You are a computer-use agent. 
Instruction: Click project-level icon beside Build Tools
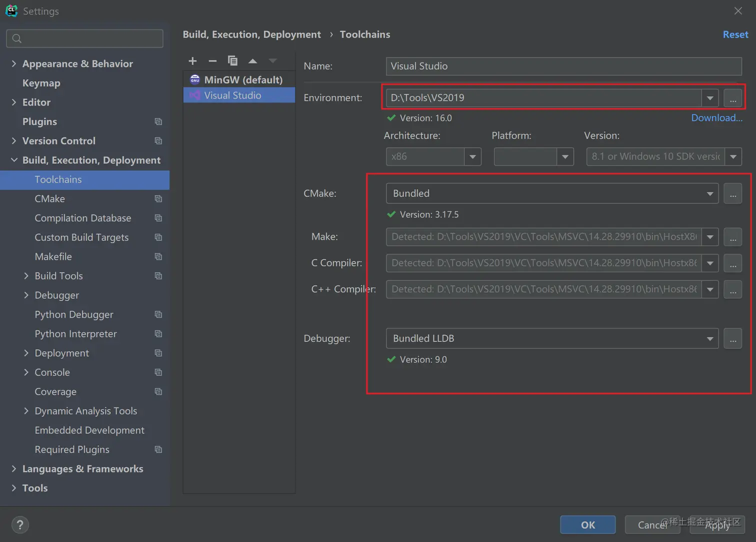pos(158,276)
